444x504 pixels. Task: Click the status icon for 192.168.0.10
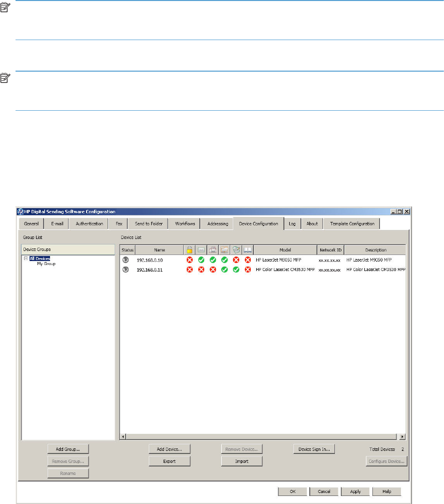[126, 260]
